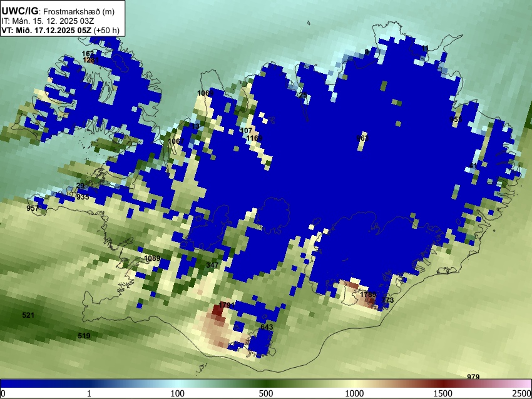
Task: Click the map value label '935'
Action: (x=83, y=197)
